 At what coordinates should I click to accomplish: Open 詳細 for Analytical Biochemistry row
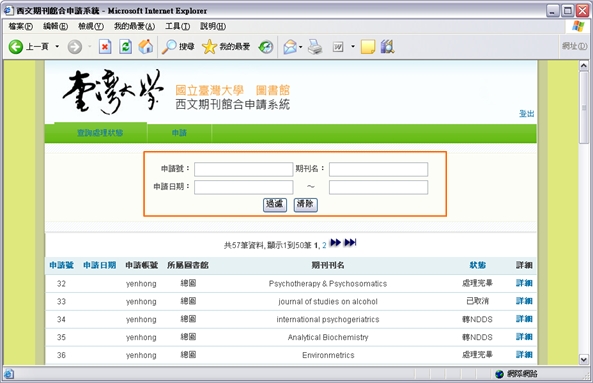(x=524, y=337)
